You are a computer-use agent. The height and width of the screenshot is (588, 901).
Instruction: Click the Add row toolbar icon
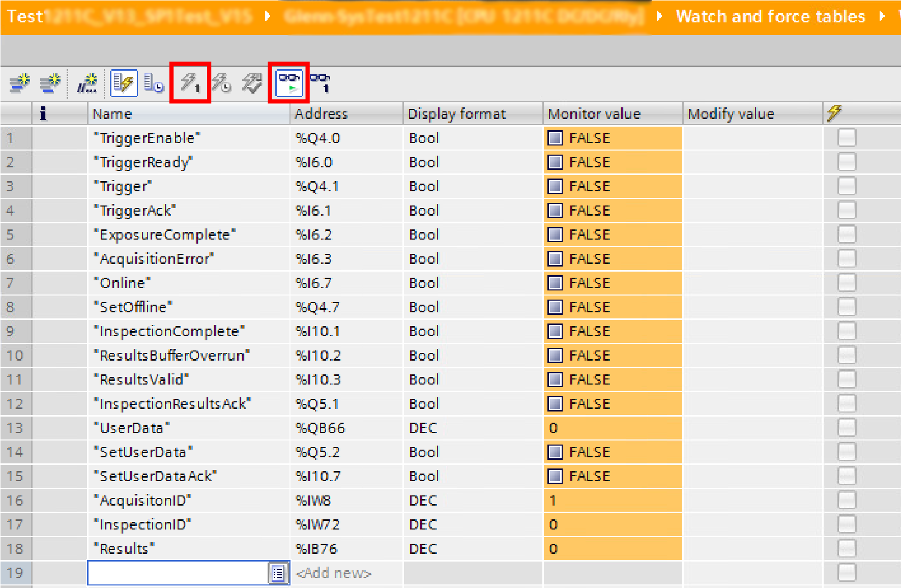click(x=50, y=83)
